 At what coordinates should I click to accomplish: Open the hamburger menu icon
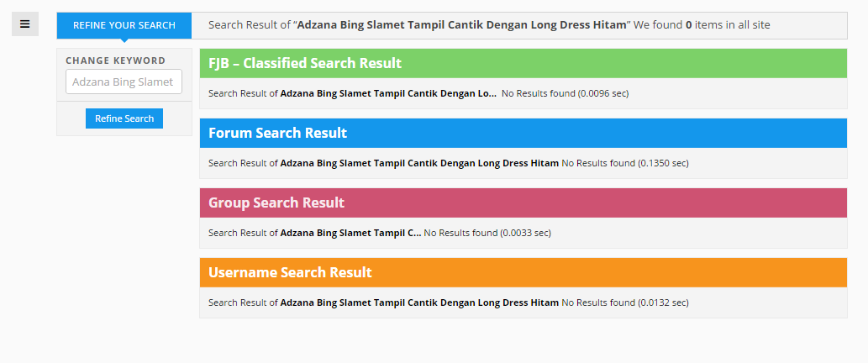pos(25,24)
